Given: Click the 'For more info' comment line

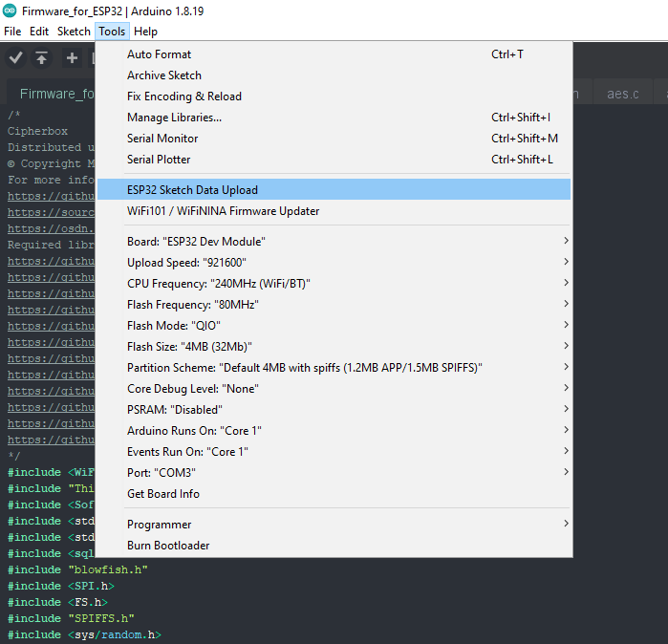Looking at the screenshot, I should [x=51, y=180].
